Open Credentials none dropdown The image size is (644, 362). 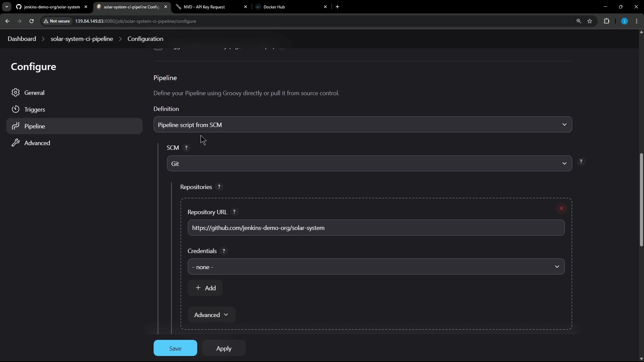click(x=376, y=267)
